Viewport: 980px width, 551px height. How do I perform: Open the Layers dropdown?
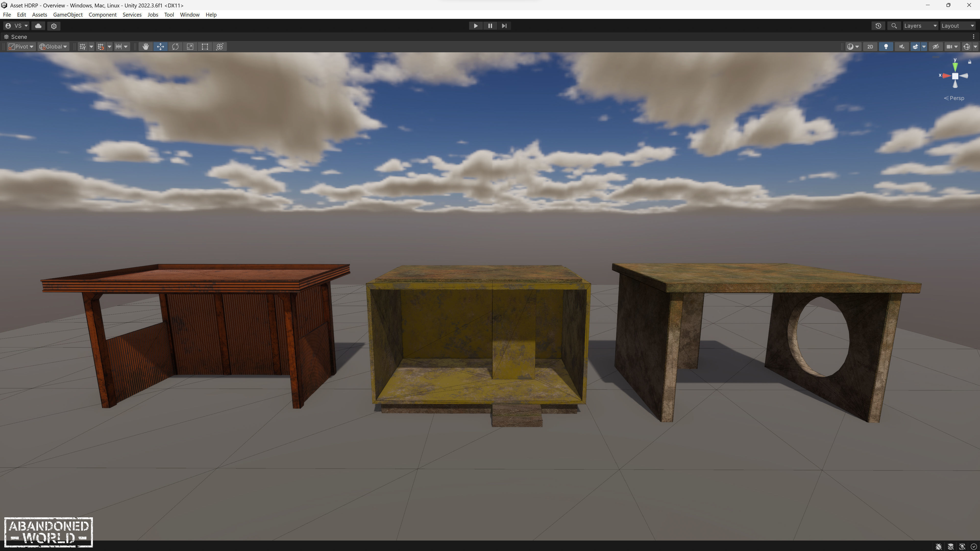pos(920,26)
